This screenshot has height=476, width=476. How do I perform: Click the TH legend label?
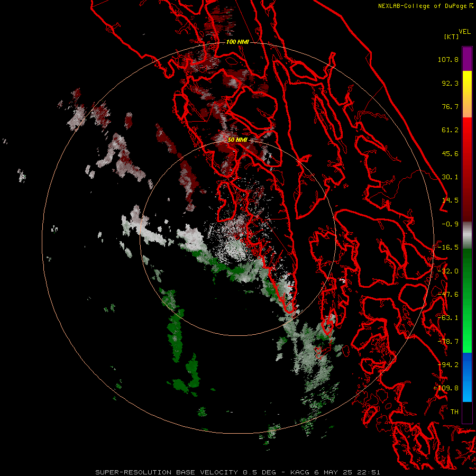[x=454, y=412]
